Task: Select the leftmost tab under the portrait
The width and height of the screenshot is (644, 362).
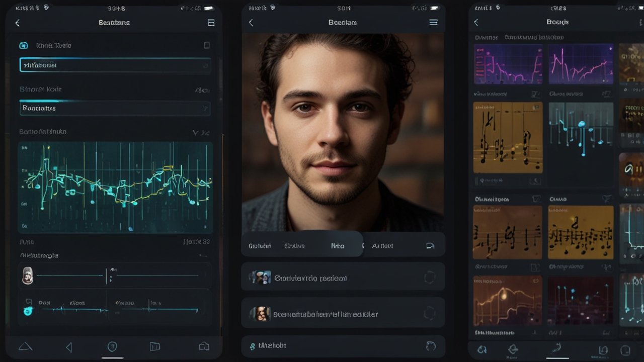Action: pyautogui.click(x=260, y=245)
